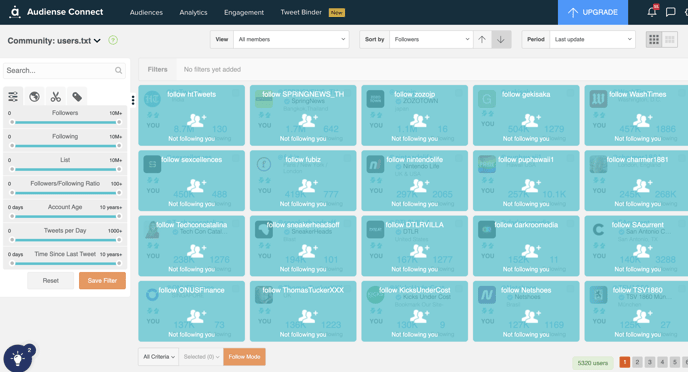Click the Save Filter button
The width and height of the screenshot is (688, 372).
[x=102, y=280]
